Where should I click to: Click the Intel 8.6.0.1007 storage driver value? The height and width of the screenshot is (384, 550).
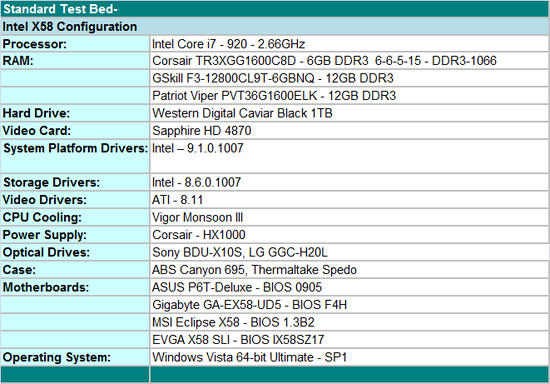[x=196, y=182]
